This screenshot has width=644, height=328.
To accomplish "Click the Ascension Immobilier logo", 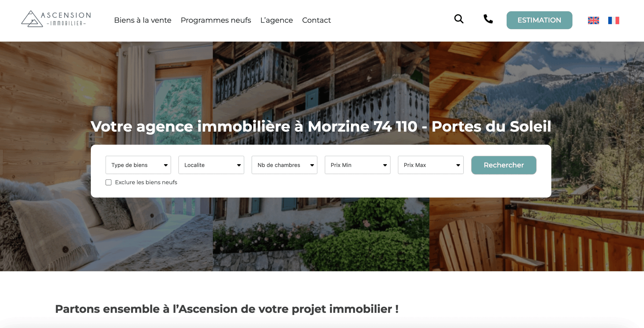I will 56,19.
